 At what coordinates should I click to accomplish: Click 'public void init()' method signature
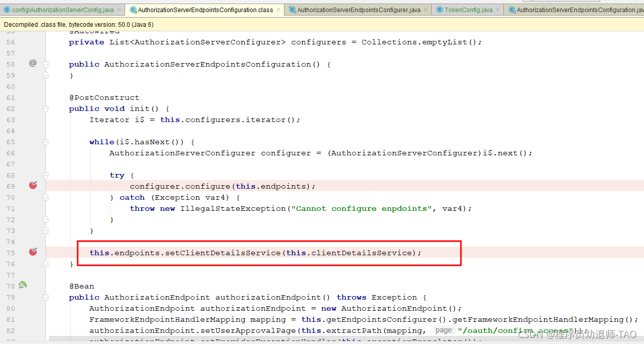pos(114,108)
